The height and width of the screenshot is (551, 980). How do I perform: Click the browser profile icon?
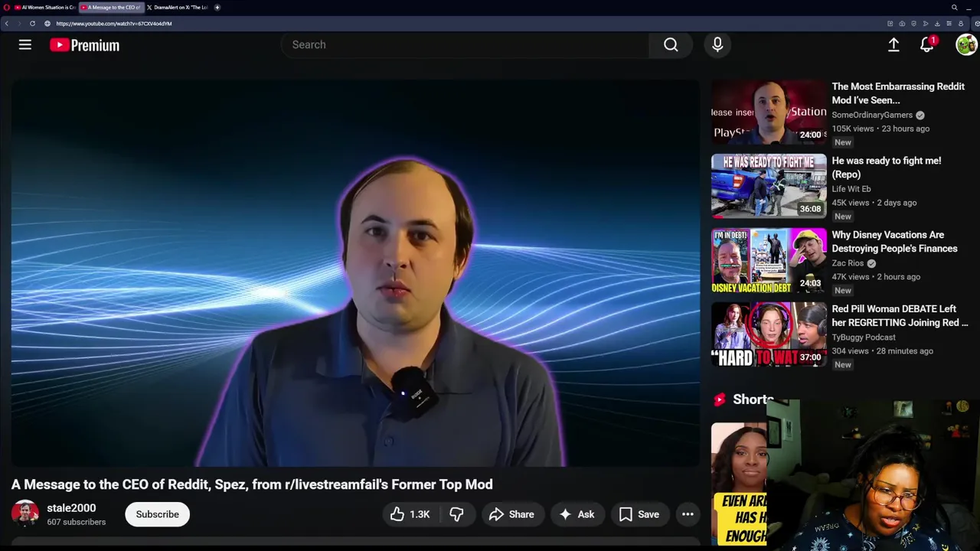pos(961,24)
